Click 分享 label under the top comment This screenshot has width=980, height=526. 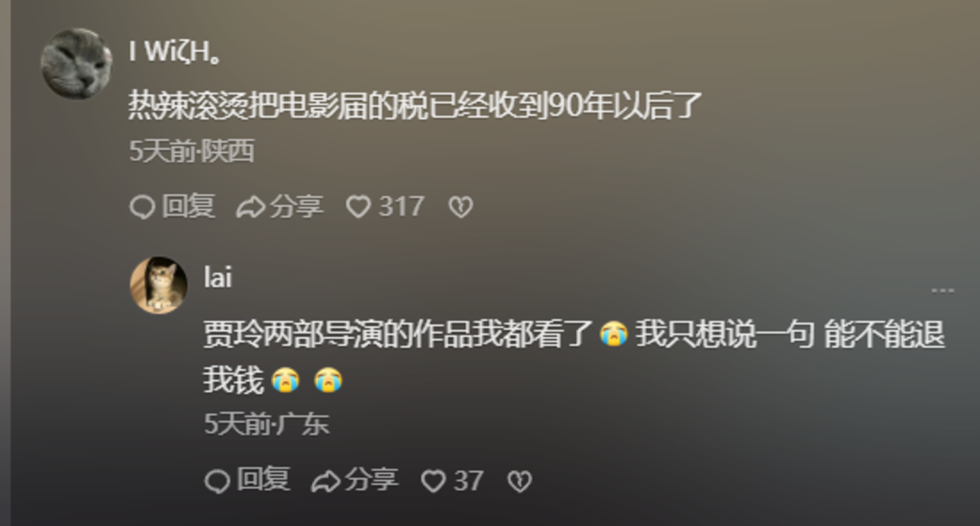(296, 206)
